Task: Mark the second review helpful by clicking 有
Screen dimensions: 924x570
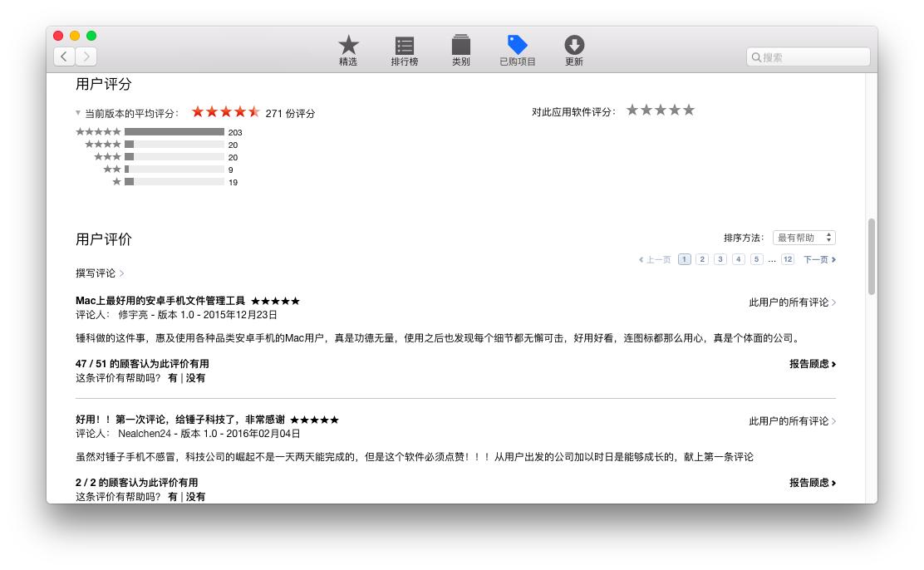Action: 175,496
